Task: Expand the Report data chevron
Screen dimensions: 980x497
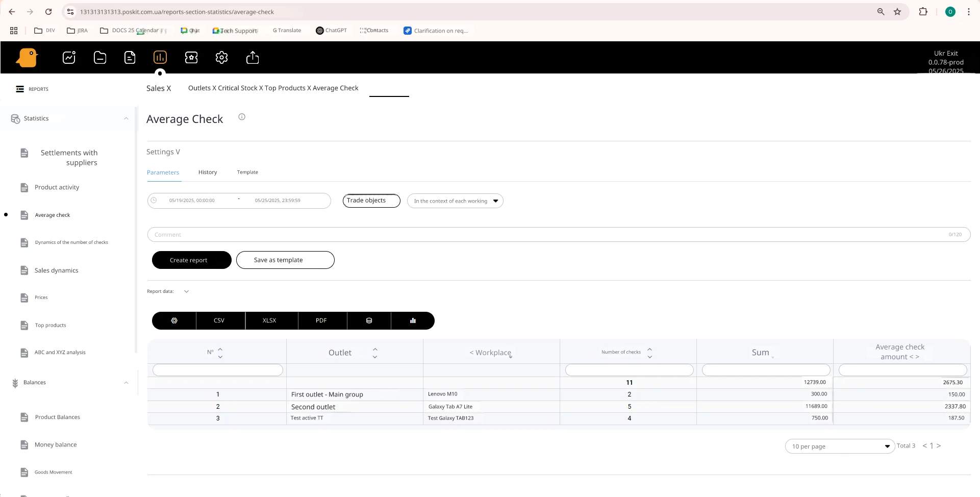Action: [x=186, y=291]
